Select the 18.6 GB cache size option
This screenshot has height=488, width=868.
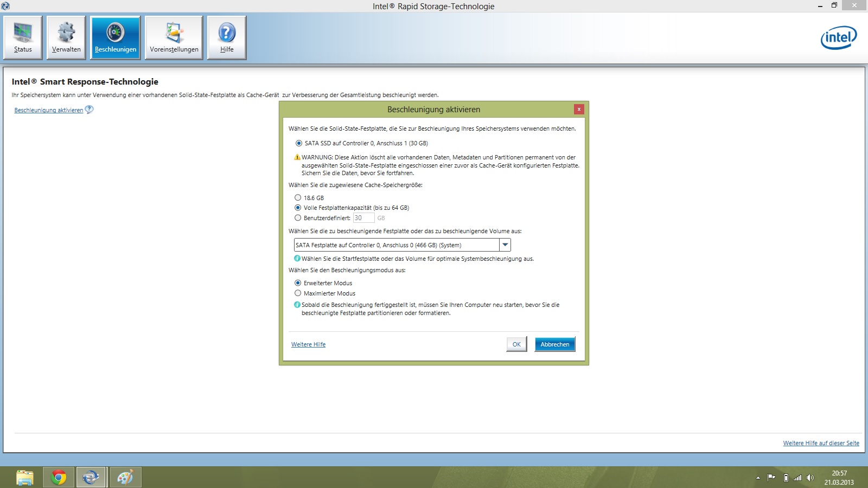(298, 197)
